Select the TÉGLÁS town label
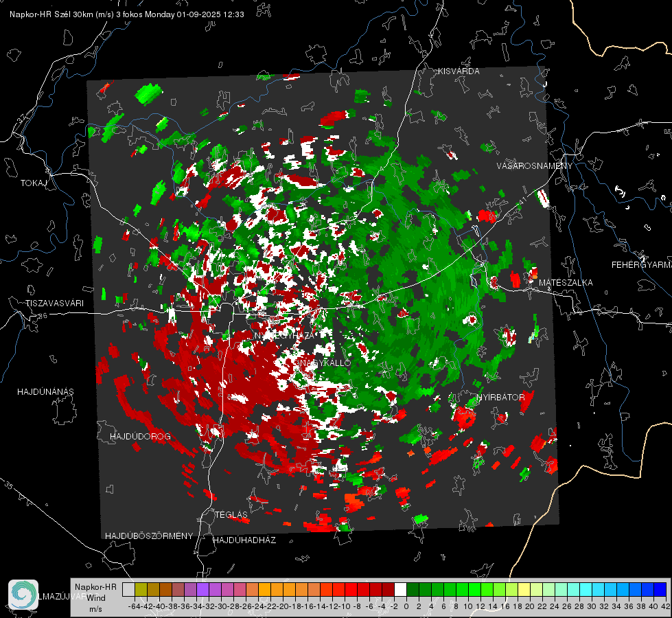 coord(231,514)
